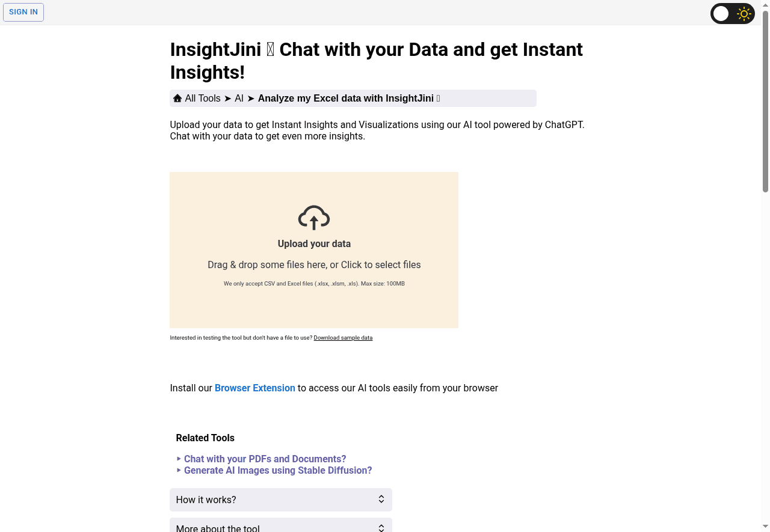
Task: Click the SIGN IN button
Action: (x=23, y=11)
